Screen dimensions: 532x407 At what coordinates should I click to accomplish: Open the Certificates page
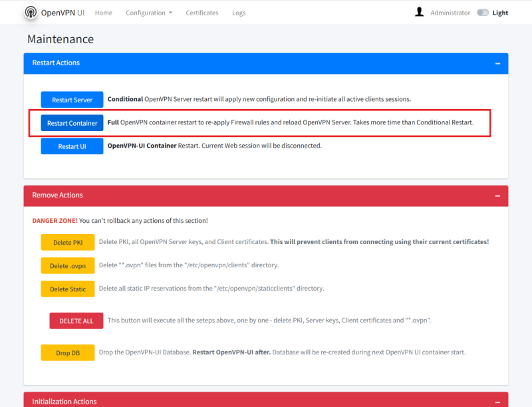[x=202, y=13]
